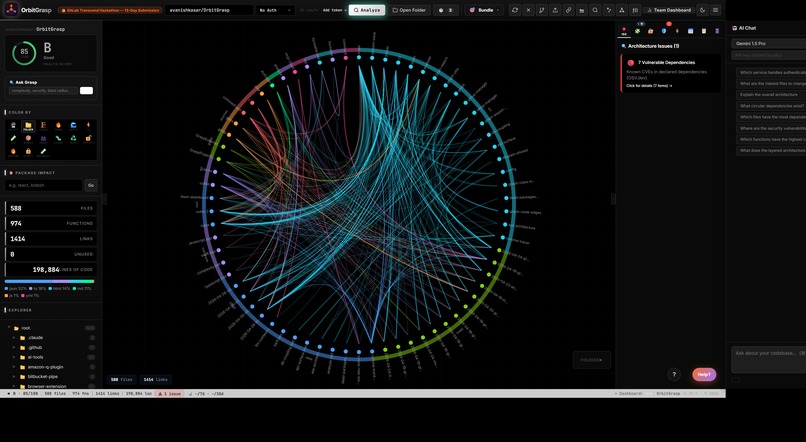Click the 588 files badge below graph

(122, 379)
